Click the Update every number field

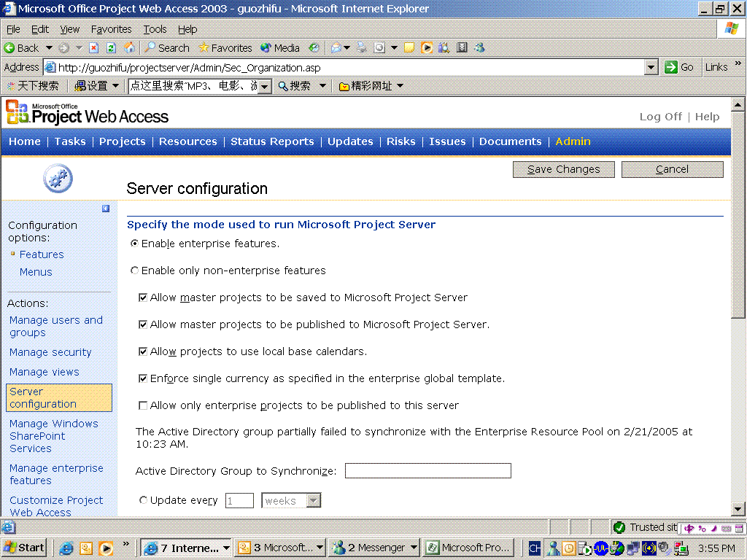point(239,500)
